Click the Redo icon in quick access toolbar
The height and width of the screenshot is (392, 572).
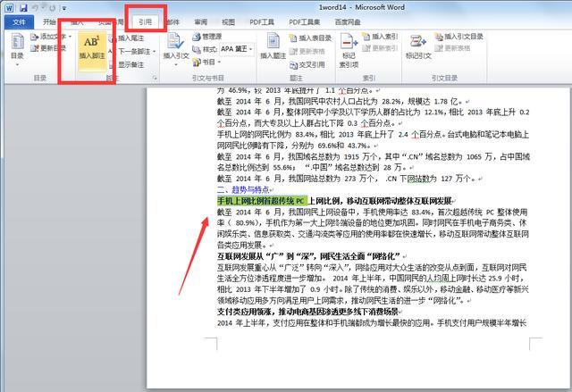[52, 8]
